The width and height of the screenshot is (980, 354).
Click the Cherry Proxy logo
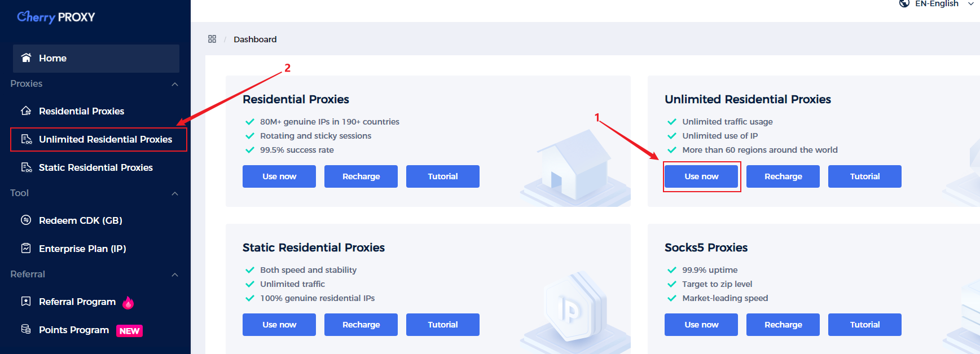(x=56, y=17)
